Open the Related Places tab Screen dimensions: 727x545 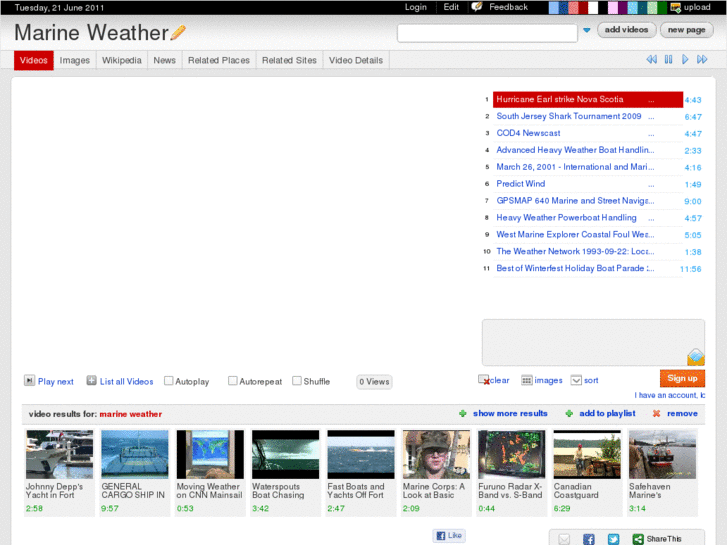point(219,60)
